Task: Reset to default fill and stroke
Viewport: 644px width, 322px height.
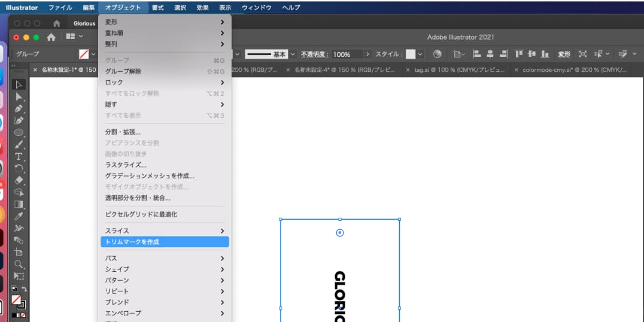Action: pyautogui.click(x=14, y=289)
